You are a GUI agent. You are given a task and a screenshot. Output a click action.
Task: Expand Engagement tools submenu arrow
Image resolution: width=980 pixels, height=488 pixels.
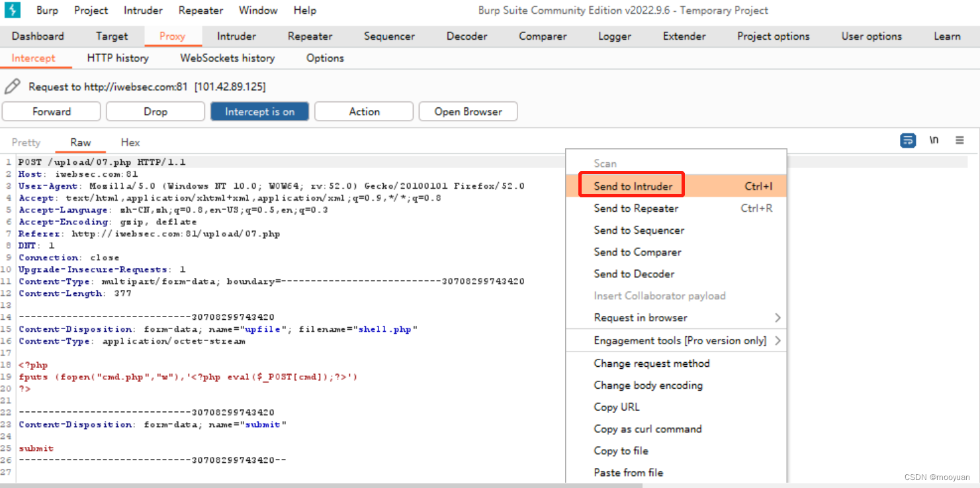[778, 340]
